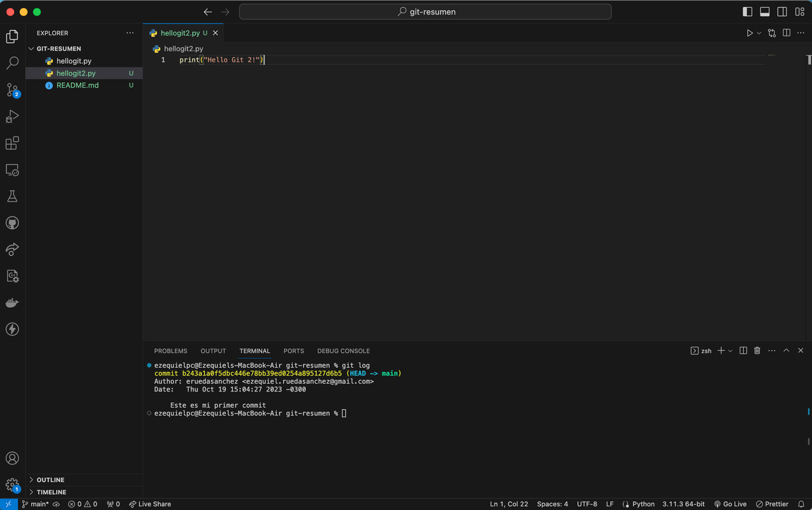Show errors and warnings from status bar

click(83, 504)
